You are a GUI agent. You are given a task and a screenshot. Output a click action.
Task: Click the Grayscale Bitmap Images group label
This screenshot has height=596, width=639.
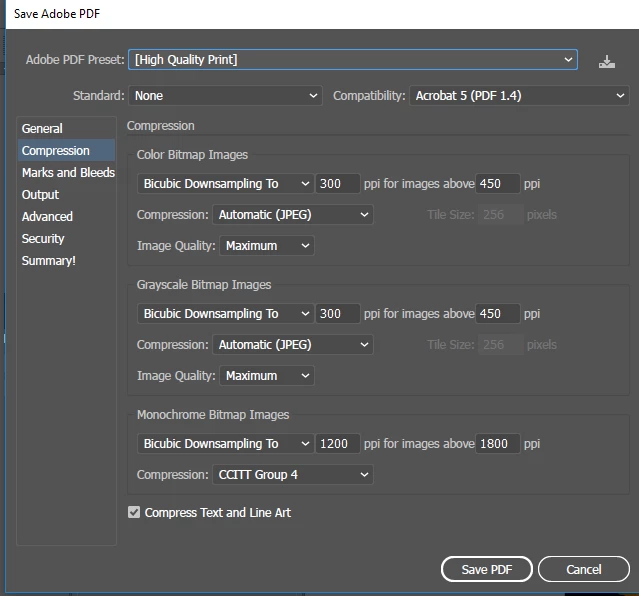pos(204,285)
